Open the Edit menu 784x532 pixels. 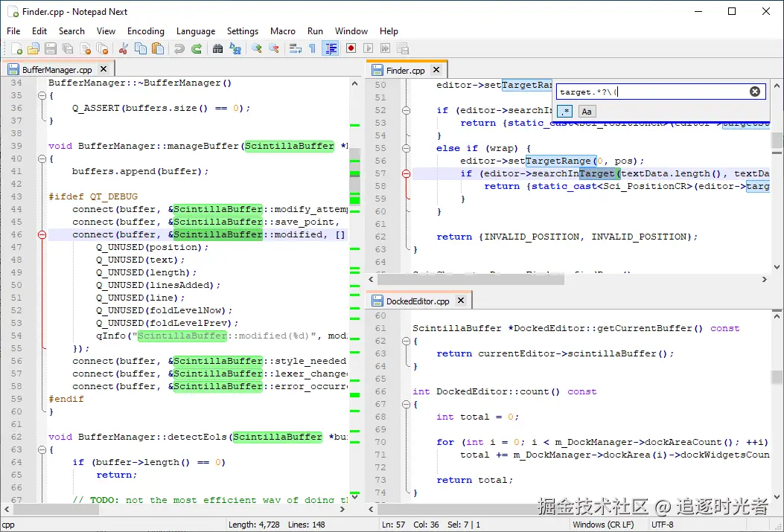[39, 31]
